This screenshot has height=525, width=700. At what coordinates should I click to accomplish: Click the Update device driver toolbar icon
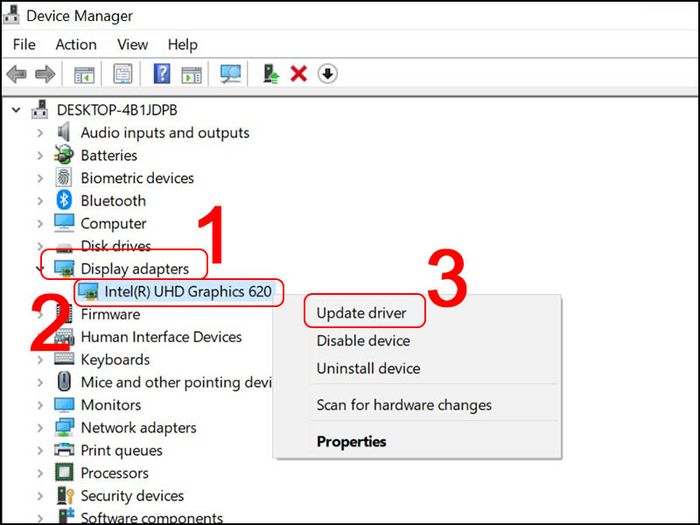click(271, 74)
